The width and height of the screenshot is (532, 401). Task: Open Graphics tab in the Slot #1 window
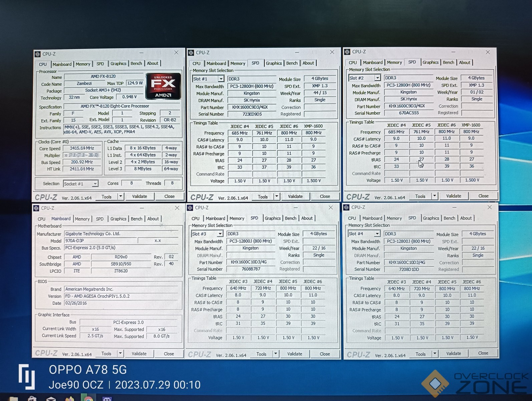click(274, 63)
